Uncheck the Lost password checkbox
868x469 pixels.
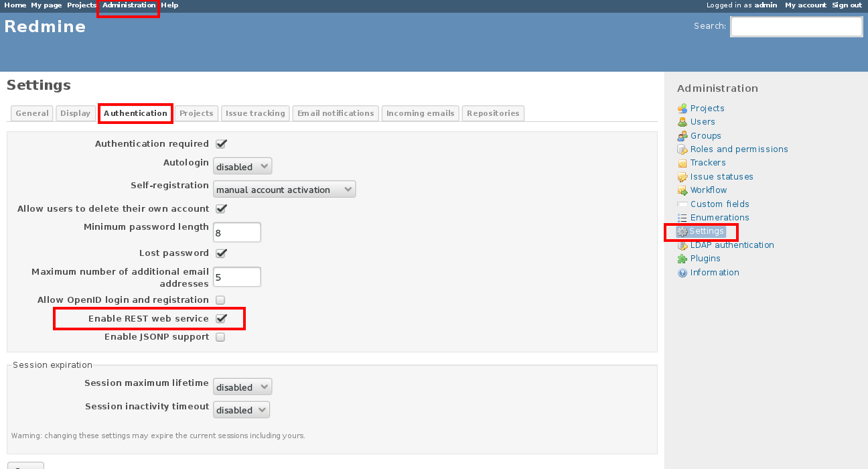[x=221, y=253]
